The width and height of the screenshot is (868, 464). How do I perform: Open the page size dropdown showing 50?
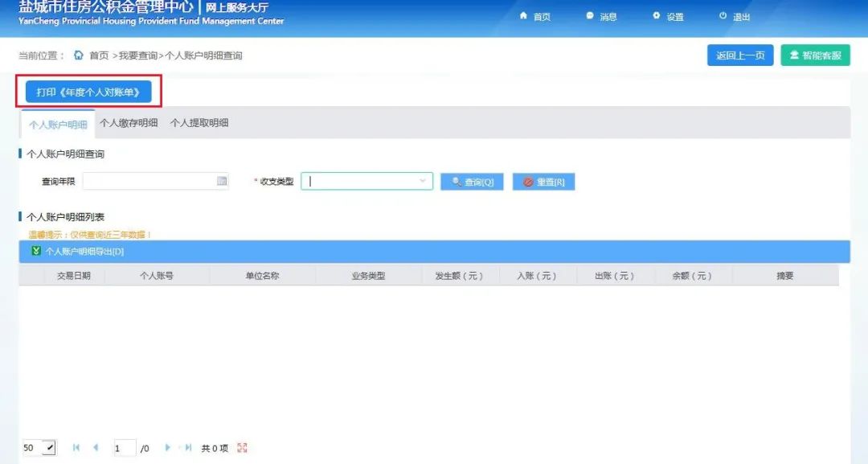click(49, 448)
